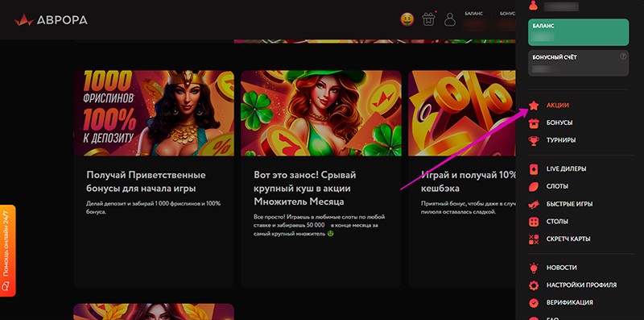Click the Аврора logo
Image resolution: width=644 pixels, height=320 pixels.
(51, 19)
